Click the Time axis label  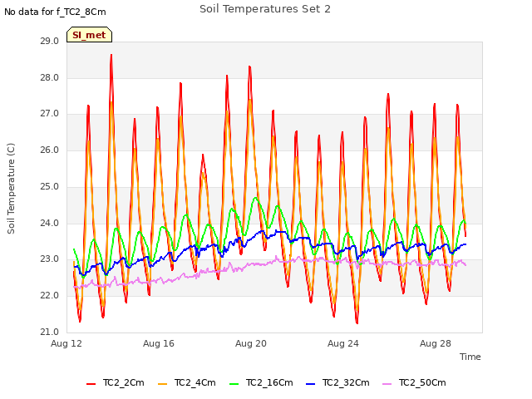click(x=470, y=357)
